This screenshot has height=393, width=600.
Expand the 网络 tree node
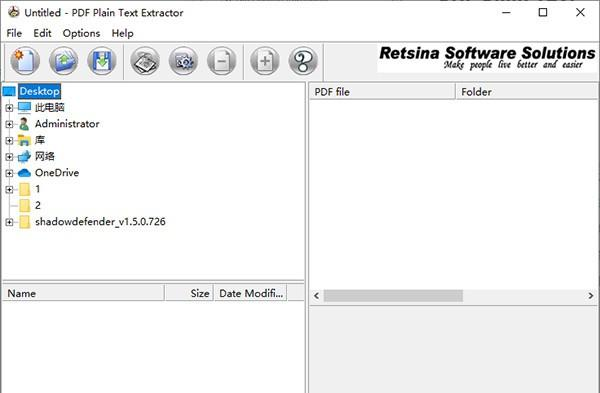click(x=9, y=157)
